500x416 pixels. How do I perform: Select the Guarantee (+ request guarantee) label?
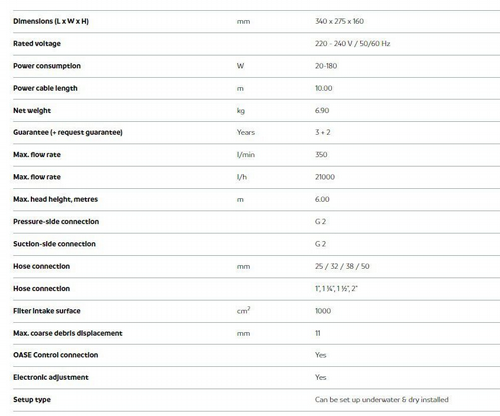[68, 132]
